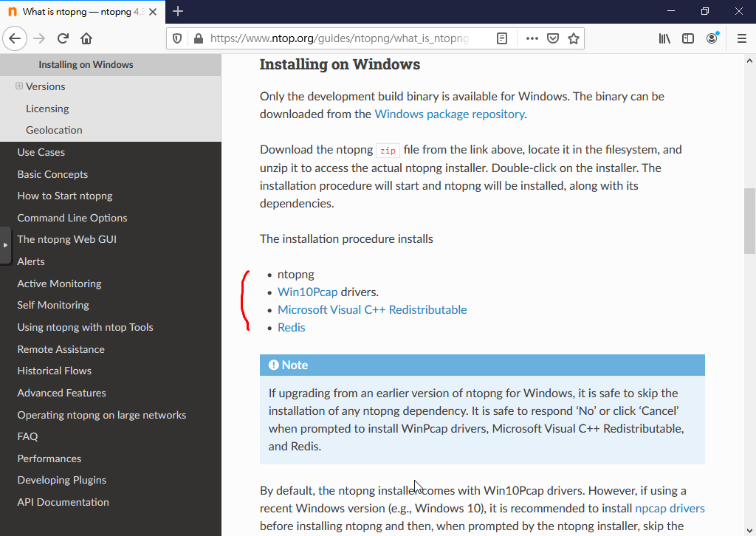This screenshot has height=536, width=756.
Task: Open the Redis link
Action: tap(291, 328)
